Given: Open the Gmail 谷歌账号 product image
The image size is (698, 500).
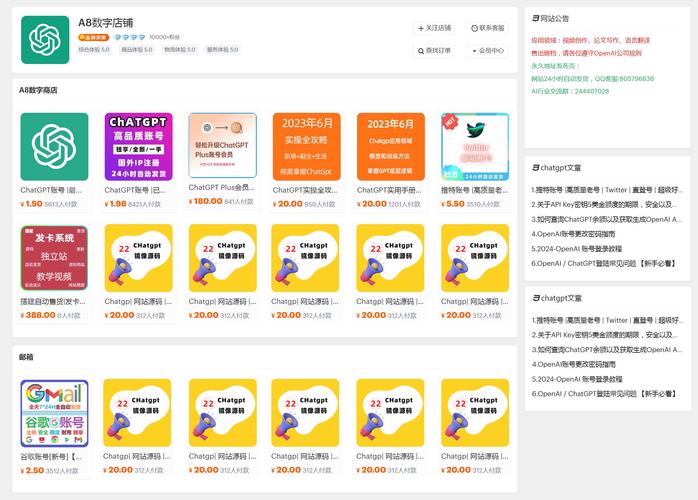Looking at the screenshot, I should (x=54, y=413).
